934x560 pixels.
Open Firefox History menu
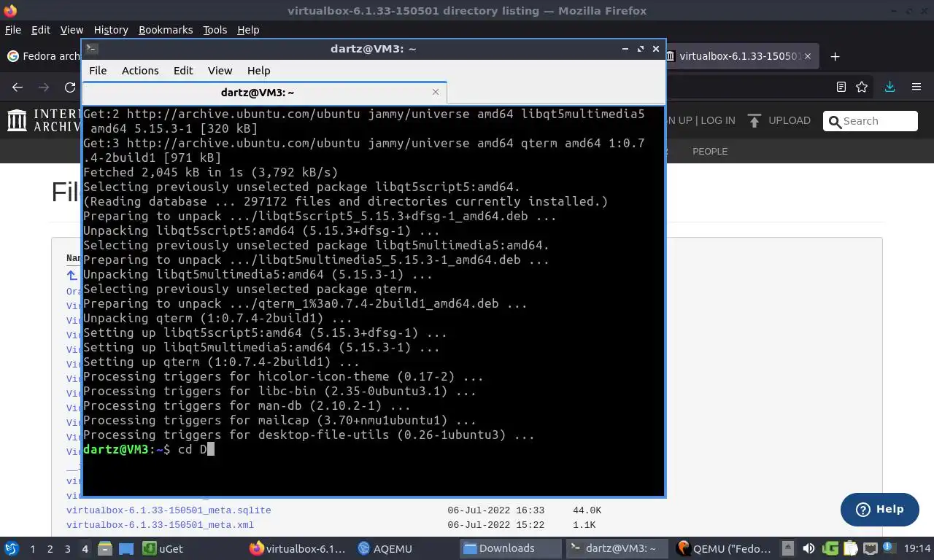point(111,30)
